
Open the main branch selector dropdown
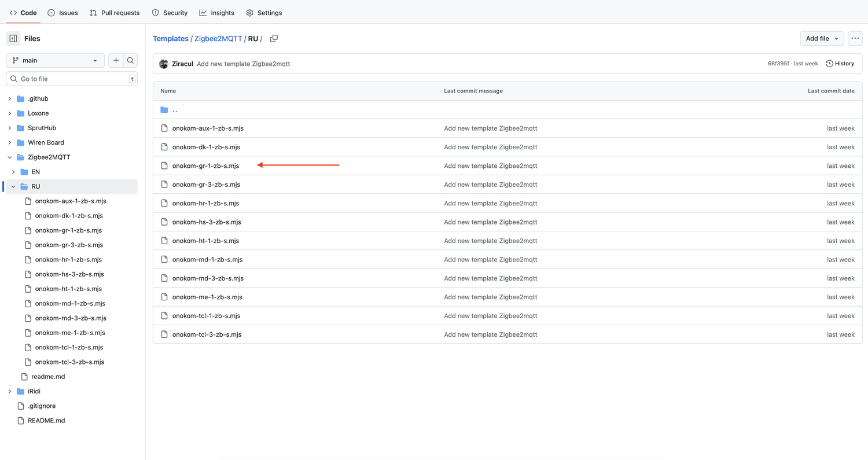pos(55,60)
